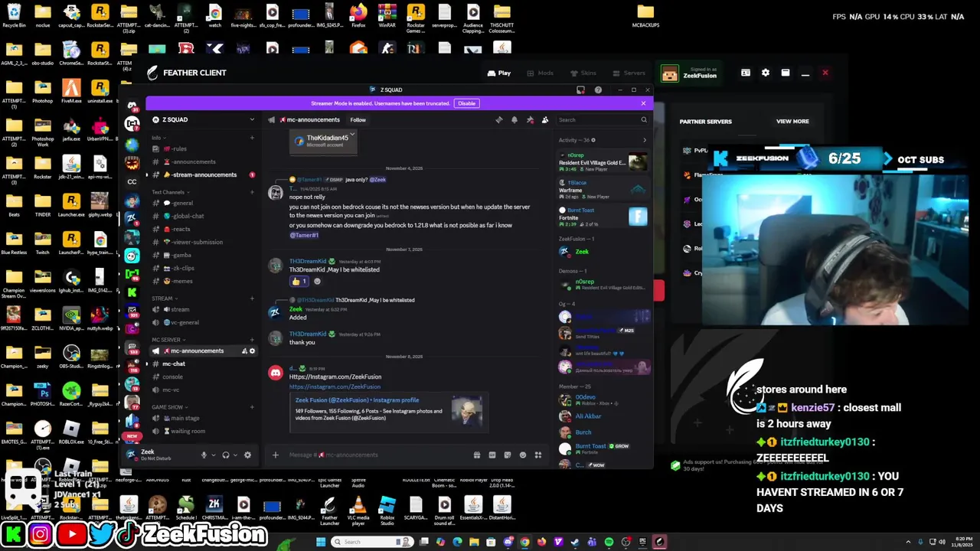Open the apps launcher icon in message bar
This screenshot has width=980, height=551.
[538, 455]
